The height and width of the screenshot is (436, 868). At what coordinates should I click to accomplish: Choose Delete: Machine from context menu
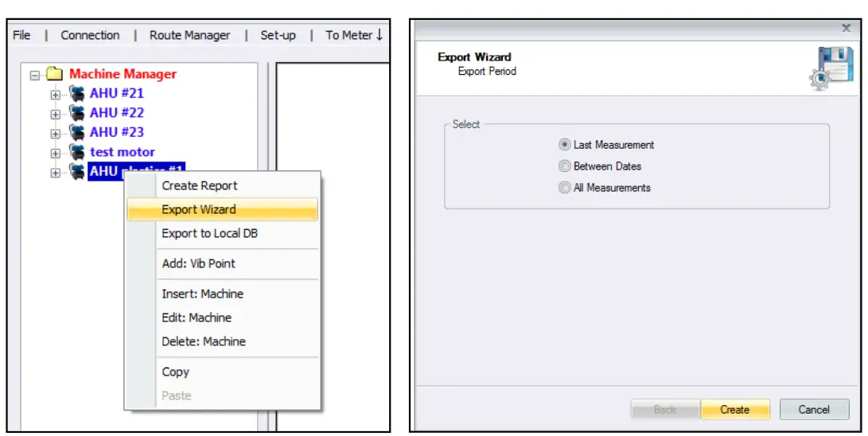click(223, 341)
